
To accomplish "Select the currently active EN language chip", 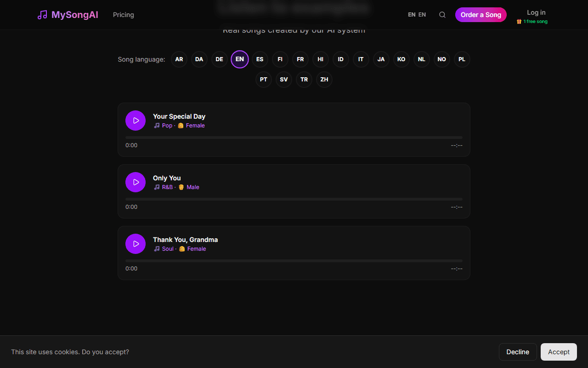I will point(240,59).
